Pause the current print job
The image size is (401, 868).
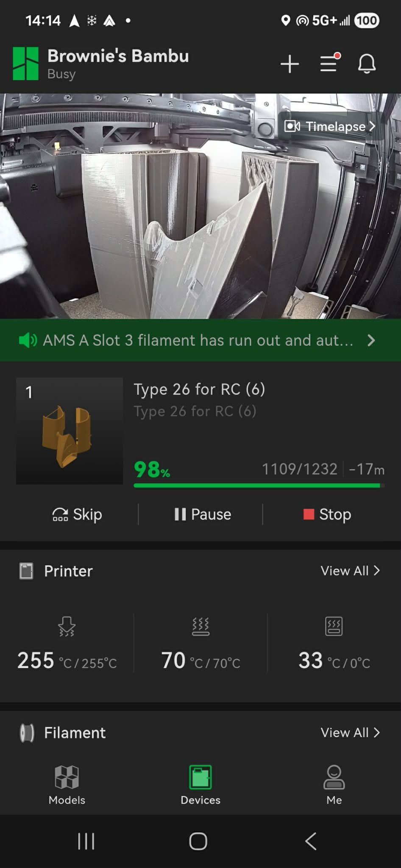click(203, 514)
